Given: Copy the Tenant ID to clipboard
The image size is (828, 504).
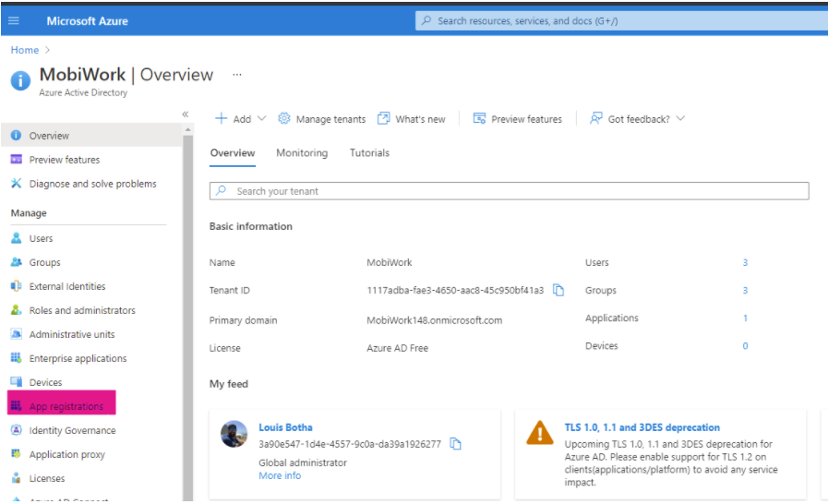Looking at the screenshot, I should 558,291.
